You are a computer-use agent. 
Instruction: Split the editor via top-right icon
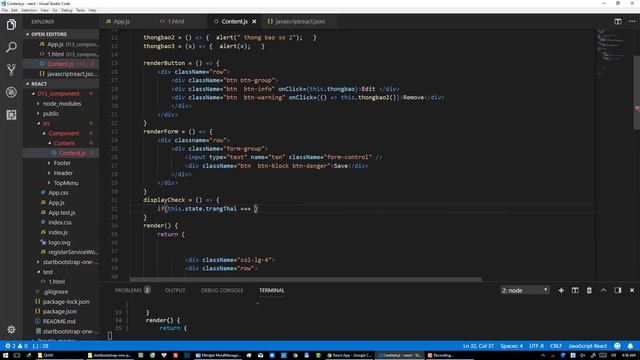[618, 21]
